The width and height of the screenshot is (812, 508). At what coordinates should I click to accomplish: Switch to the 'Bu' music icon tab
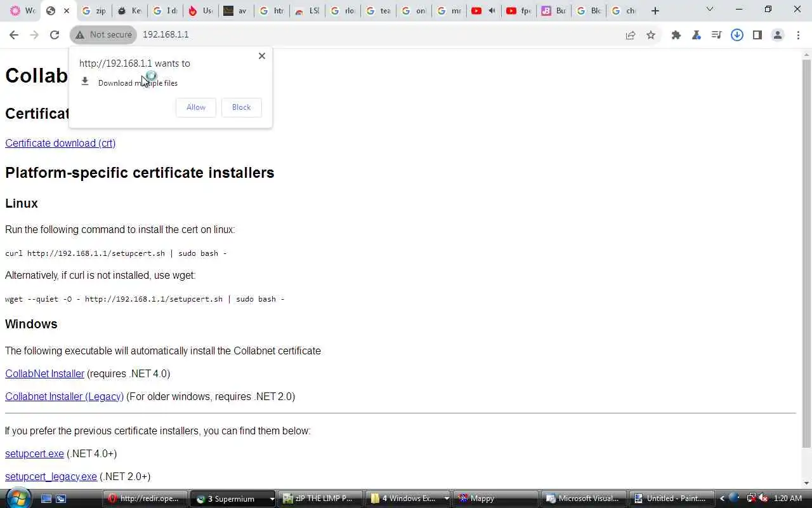(x=554, y=11)
